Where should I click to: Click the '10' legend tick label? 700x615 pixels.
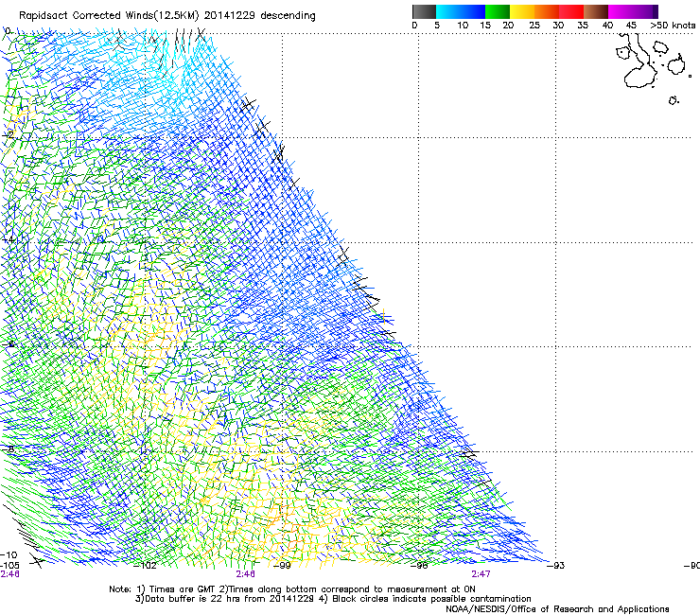point(463,25)
